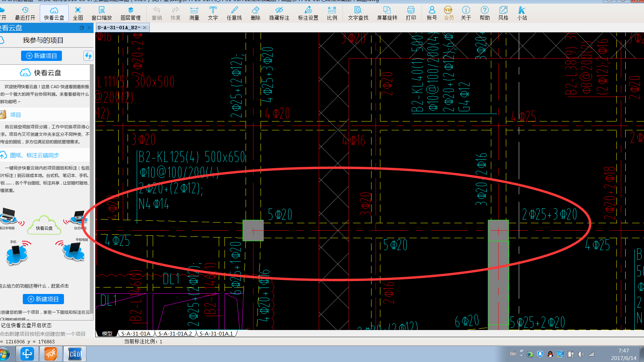Pick the 删除 eraser tool
This screenshot has width=644, height=362.
tap(255, 13)
